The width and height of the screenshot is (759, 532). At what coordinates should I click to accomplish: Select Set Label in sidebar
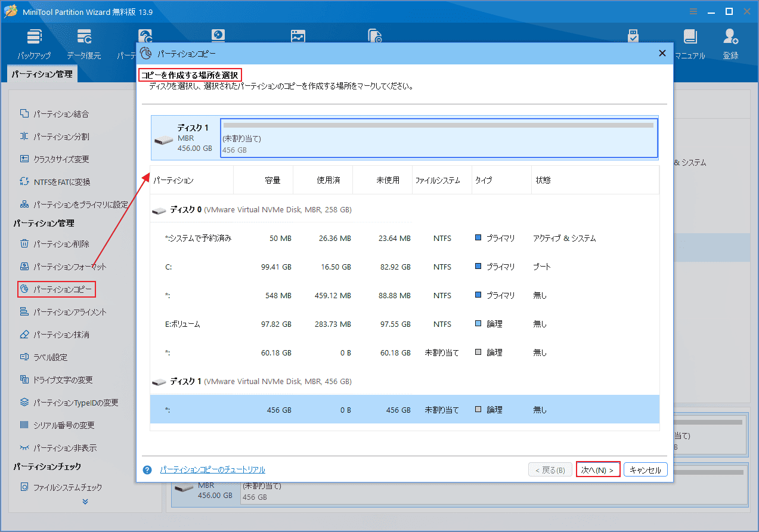pyautogui.click(x=44, y=357)
